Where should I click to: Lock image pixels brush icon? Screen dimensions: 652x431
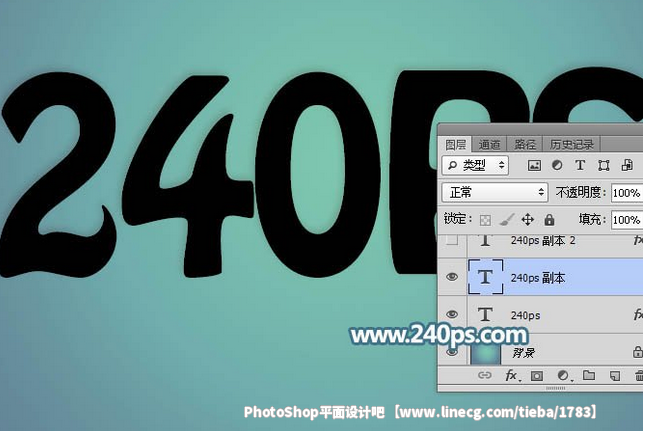[x=506, y=219]
